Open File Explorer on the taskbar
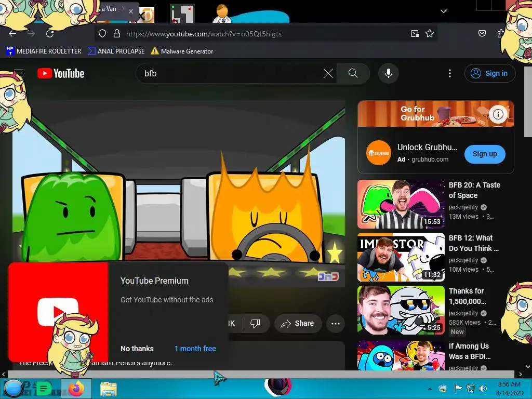This screenshot has height=399, width=532. [109, 389]
